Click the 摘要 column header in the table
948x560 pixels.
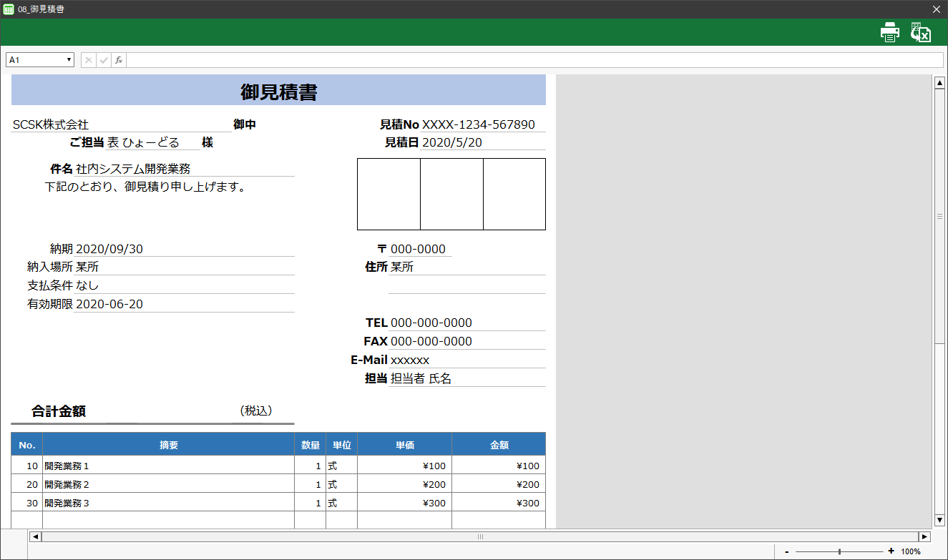(168, 445)
